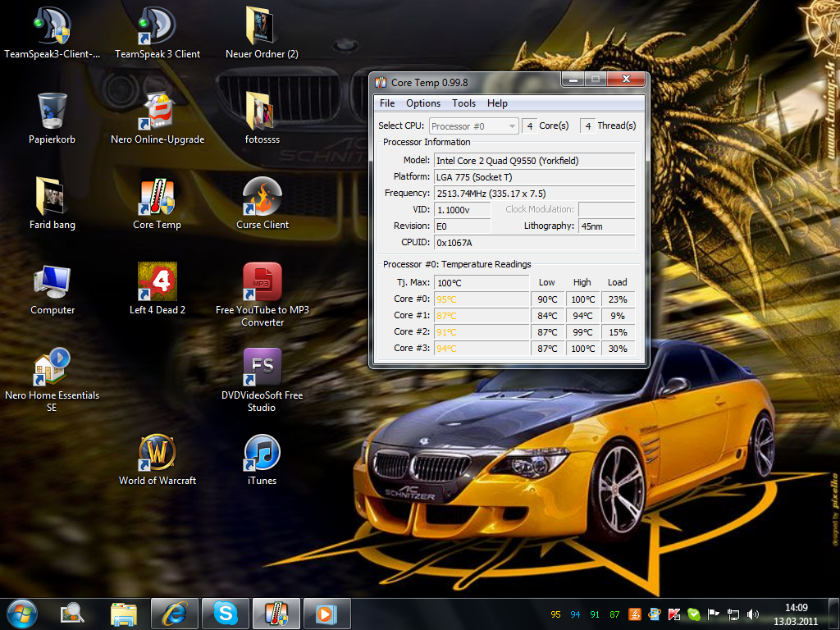Screen dimensions: 840x630
Task: Open the fotossss folder
Action: pos(262,118)
